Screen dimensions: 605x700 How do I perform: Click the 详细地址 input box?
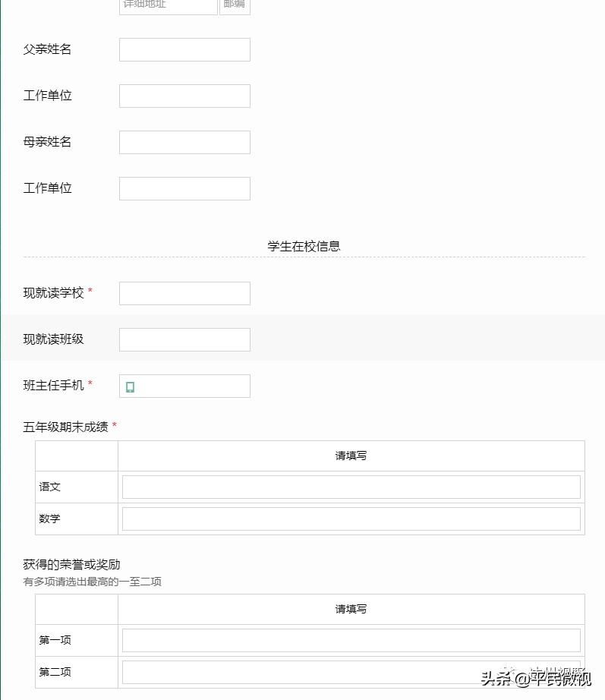(168, 6)
